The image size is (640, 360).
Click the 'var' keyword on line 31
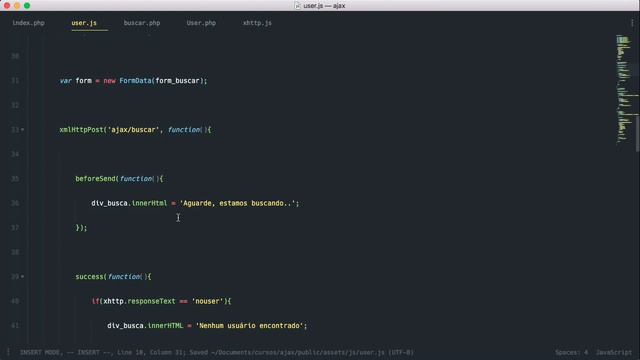(x=65, y=81)
